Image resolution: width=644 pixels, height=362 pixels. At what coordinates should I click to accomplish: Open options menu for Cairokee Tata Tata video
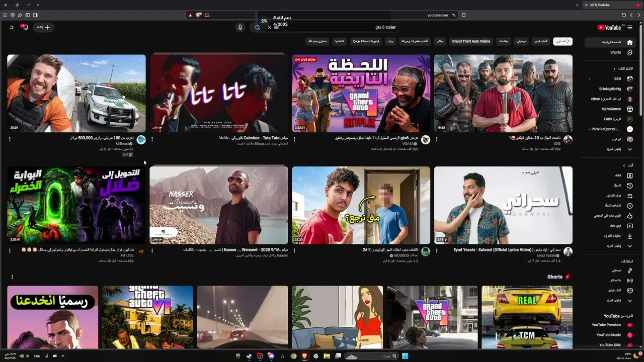point(152,139)
